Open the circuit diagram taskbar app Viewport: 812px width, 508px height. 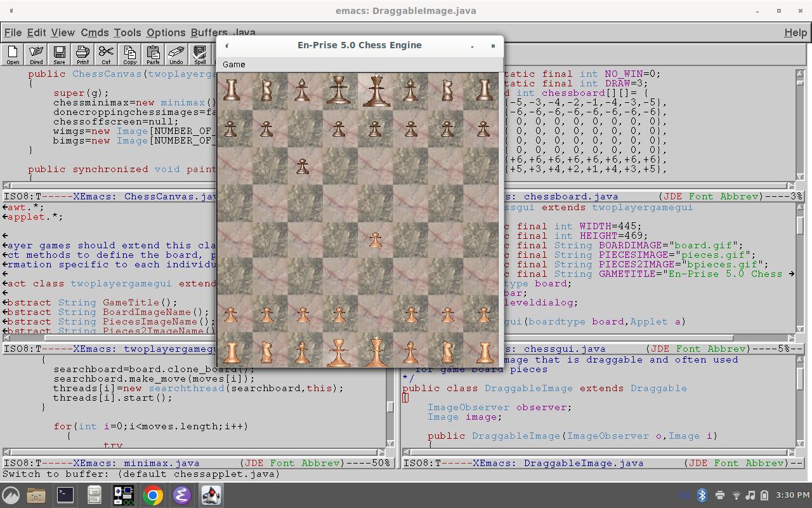(123, 495)
